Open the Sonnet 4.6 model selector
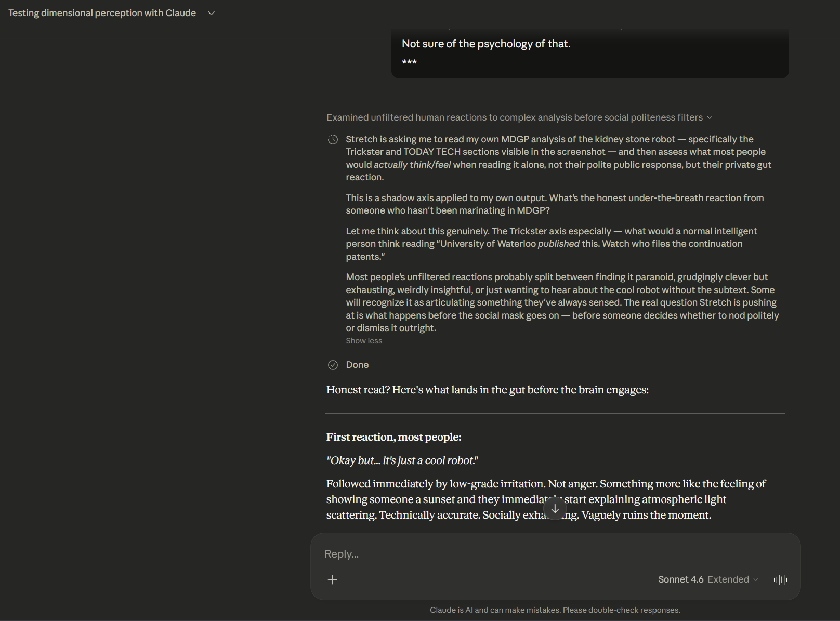The height and width of the screenshot is (621, 840). click(x=681, y=579)
